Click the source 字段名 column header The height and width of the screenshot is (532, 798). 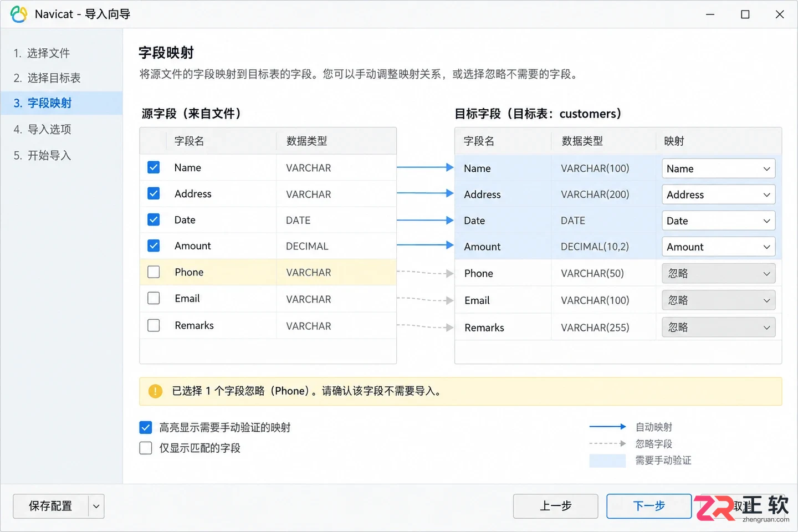point(190,141)
